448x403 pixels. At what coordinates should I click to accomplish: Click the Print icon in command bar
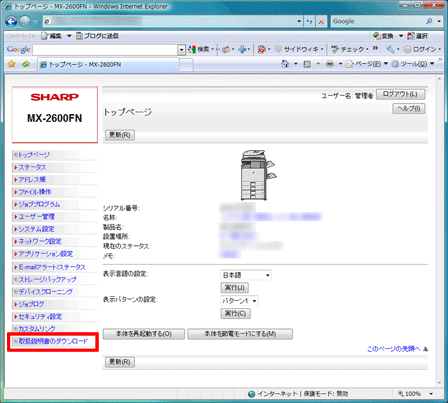tap(330, 64)
